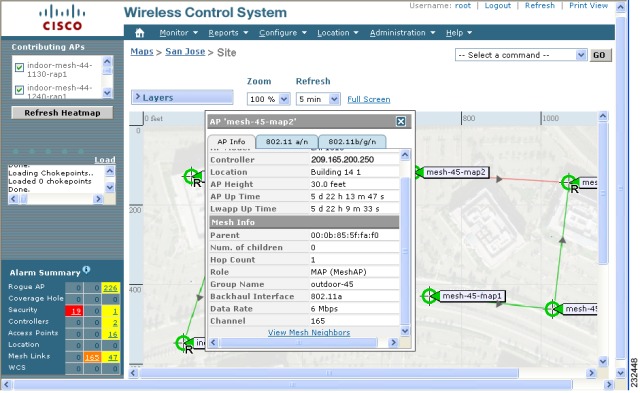Expand the Layers panel

(182, 98)
